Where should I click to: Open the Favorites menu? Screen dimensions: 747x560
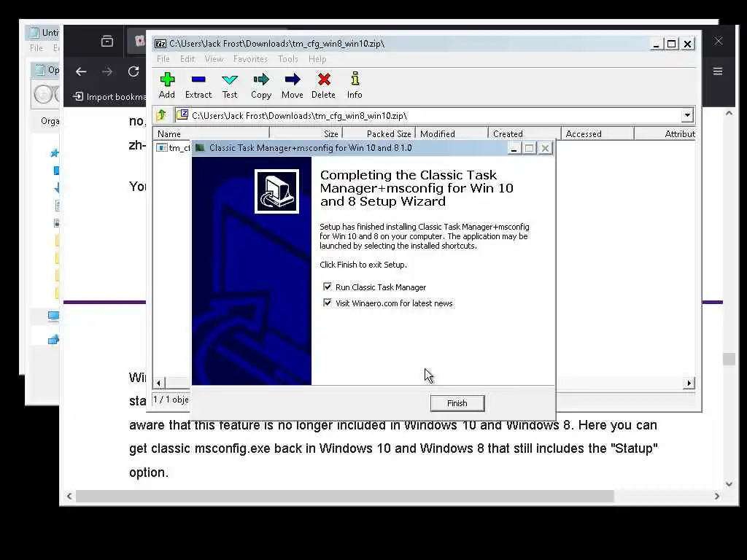250,59
